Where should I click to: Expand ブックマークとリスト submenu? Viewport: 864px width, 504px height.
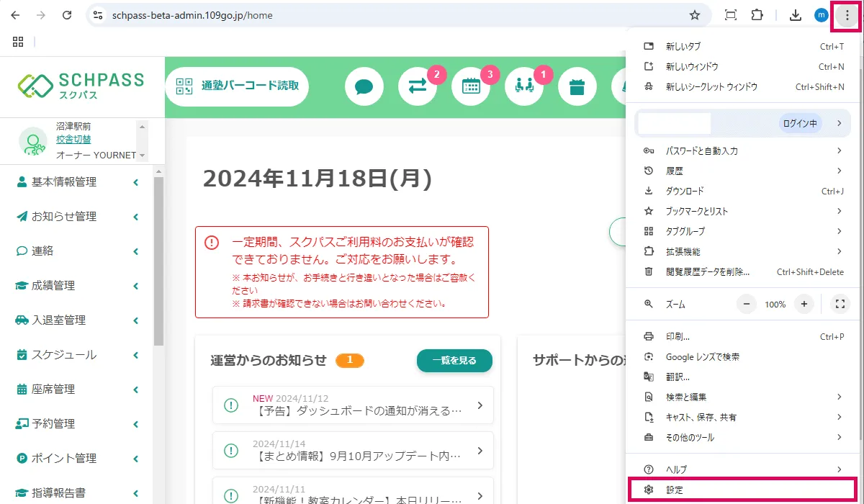pyautogui.click(x=743, y=211)
